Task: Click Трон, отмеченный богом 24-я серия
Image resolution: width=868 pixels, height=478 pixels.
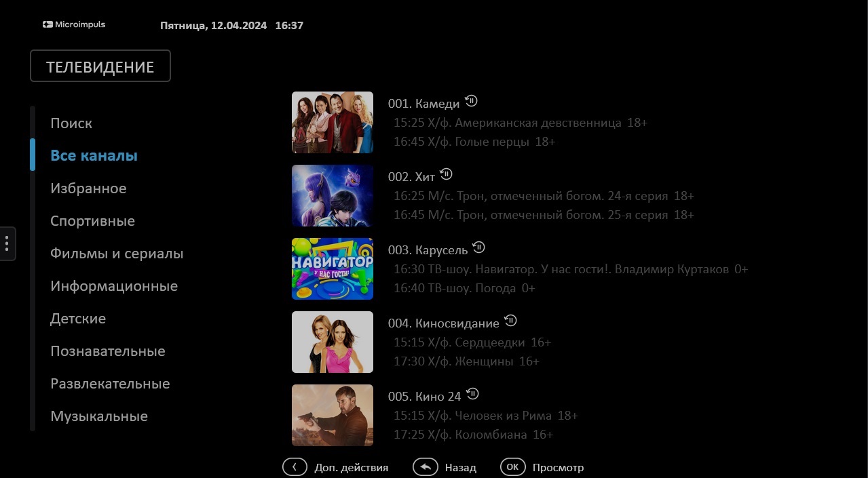Action: (544, 196)
